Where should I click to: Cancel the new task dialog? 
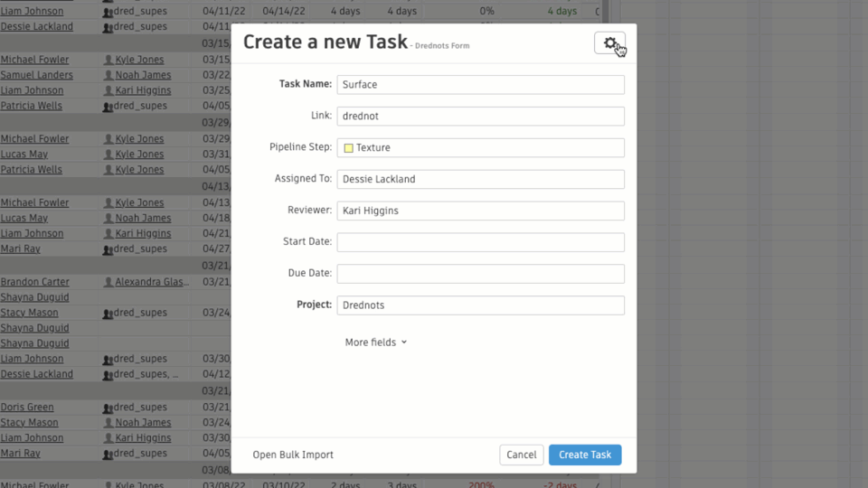tap(521, 455)
